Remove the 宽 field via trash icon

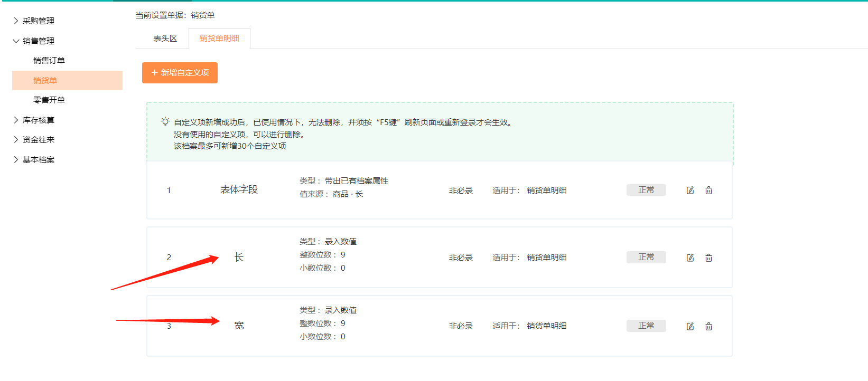(x=708, y=326)
